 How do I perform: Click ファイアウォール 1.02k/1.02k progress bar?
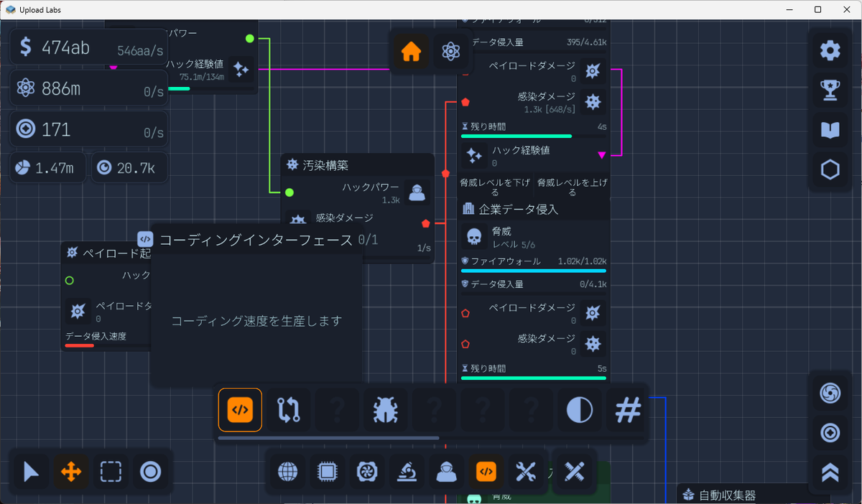[534, 271]
